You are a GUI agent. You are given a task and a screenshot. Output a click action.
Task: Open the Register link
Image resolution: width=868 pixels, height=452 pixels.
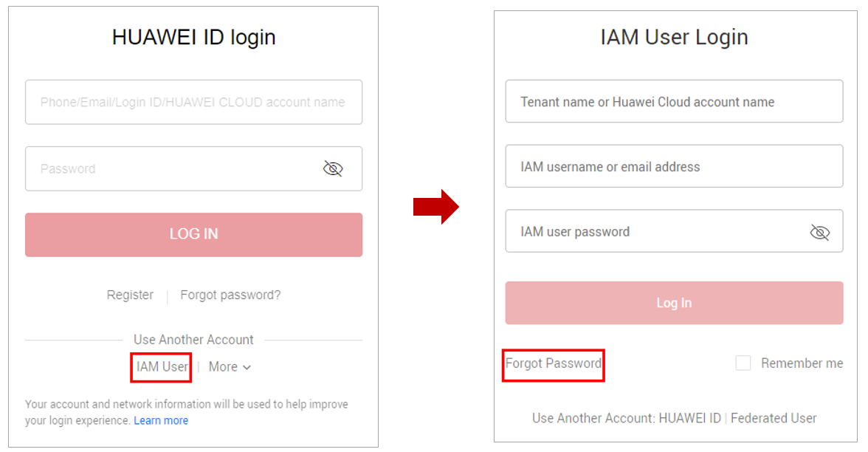130,295
